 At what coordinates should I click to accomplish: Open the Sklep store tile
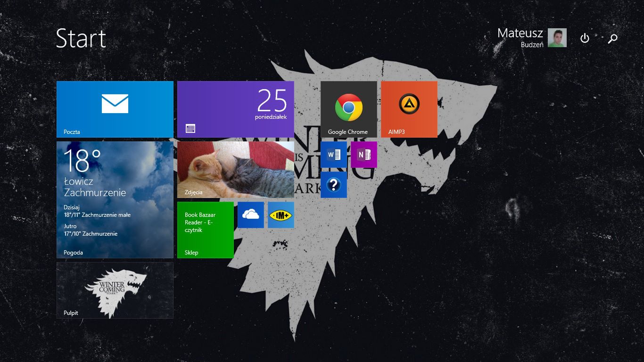coord(206,230)
